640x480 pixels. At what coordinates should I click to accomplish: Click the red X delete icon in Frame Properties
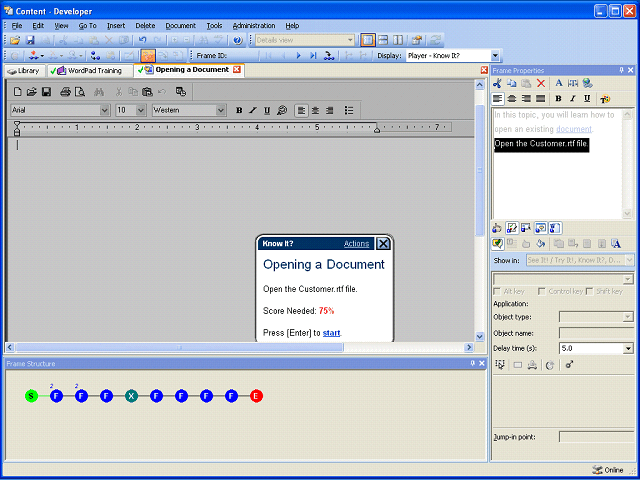click(x=541, y=83)
